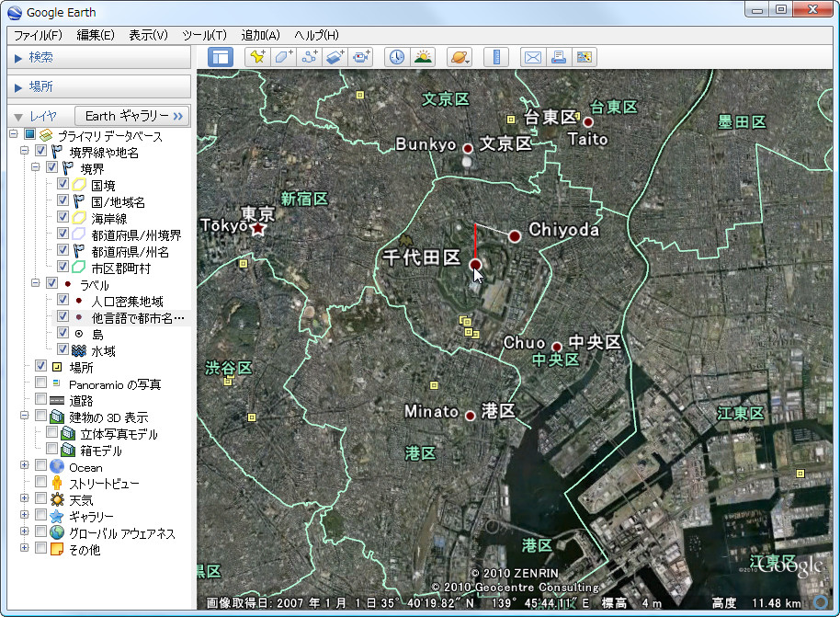Collapse the プライマリ データベース tree node
The height and width of the screenshot is (617, 840).
(x=14, y=134)
